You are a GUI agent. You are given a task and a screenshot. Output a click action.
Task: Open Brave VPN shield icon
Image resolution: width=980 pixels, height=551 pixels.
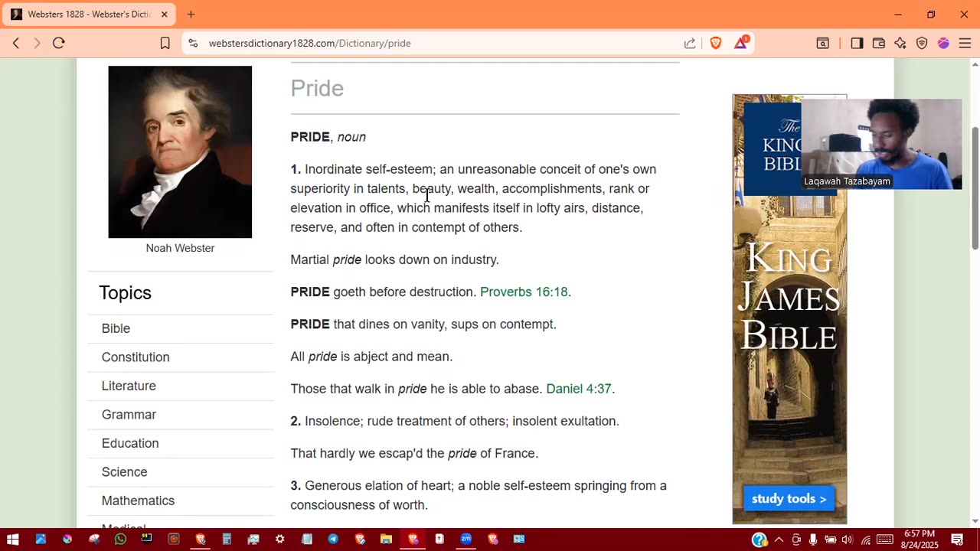tap(922, 44)
